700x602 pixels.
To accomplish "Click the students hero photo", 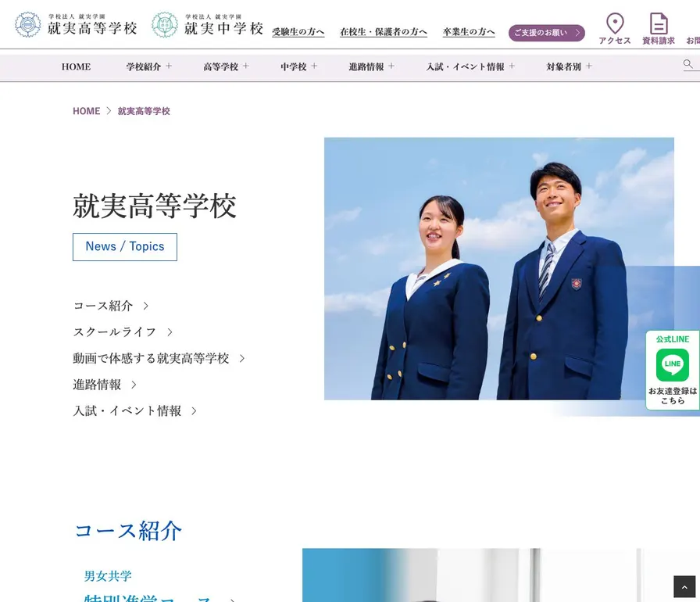I will coord(499,269).
